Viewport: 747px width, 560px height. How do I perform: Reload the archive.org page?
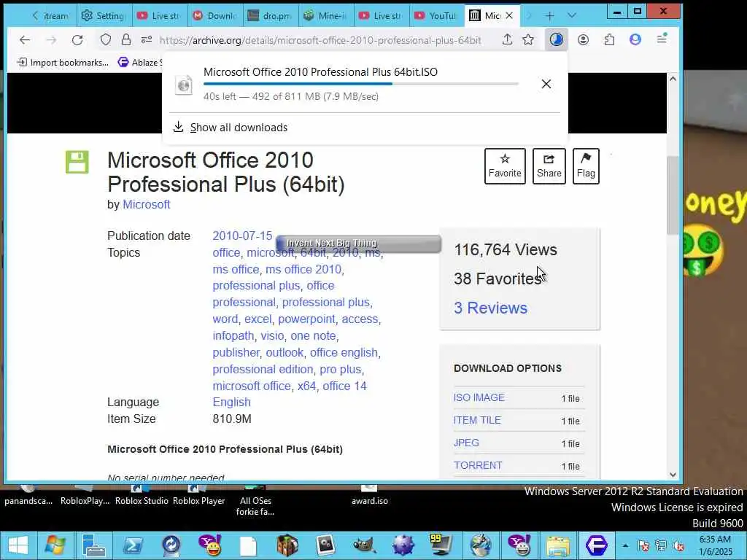[77, 40]
